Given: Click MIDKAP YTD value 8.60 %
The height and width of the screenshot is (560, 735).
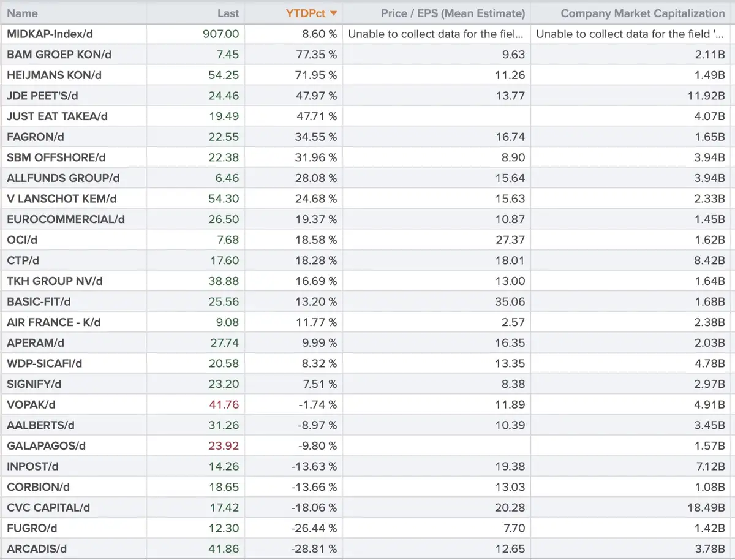Looking at the screenshot, I should (x=319, y=34).
